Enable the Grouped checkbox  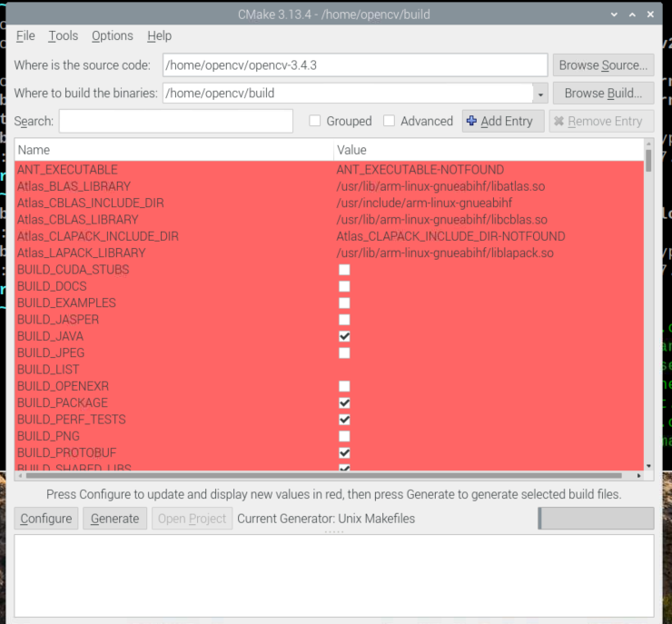click(x=315, y=121)
